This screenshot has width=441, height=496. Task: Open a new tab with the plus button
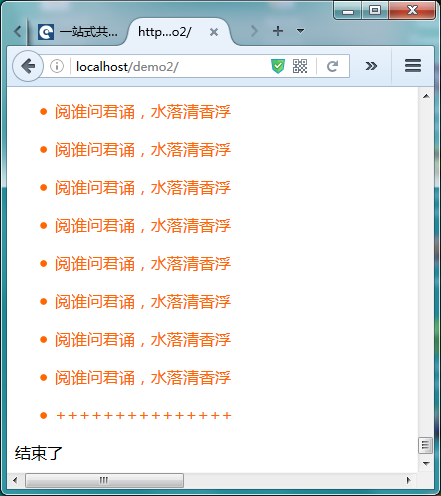pos(278,31)
